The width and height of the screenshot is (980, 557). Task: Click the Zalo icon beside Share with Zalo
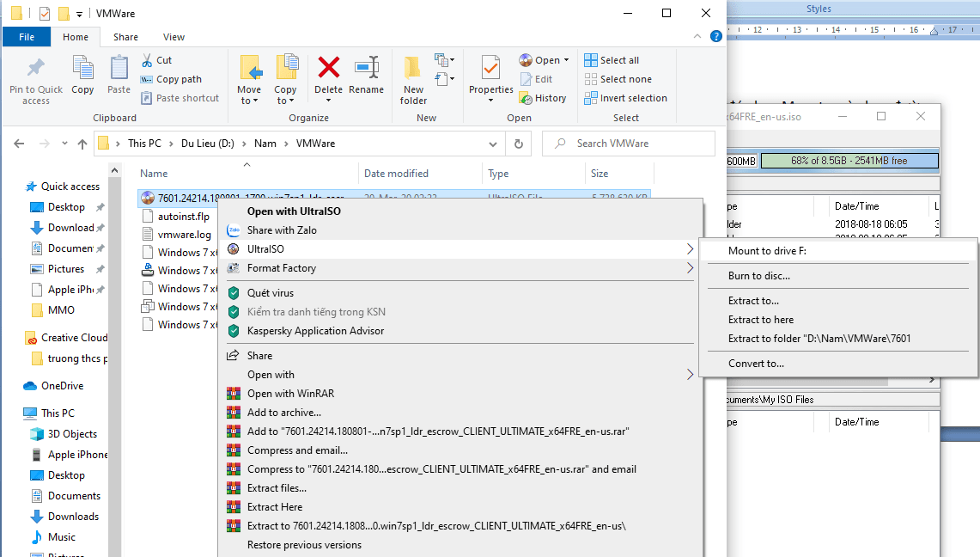233,230
